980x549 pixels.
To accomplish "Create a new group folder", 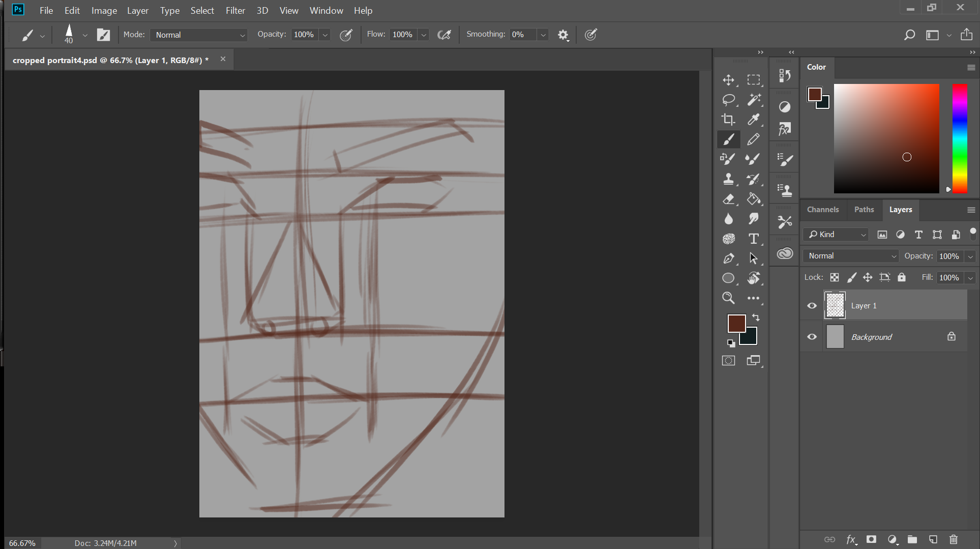I will tap(912, 539).
